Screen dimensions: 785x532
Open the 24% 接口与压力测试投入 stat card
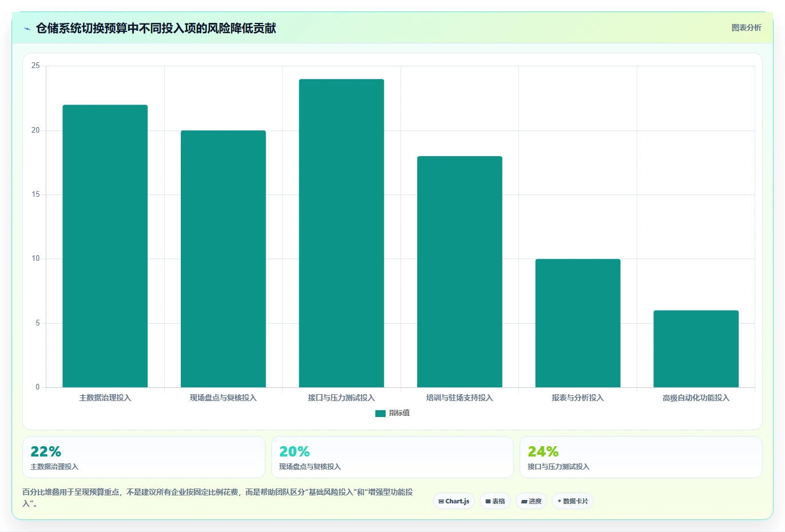click(641, 457)
